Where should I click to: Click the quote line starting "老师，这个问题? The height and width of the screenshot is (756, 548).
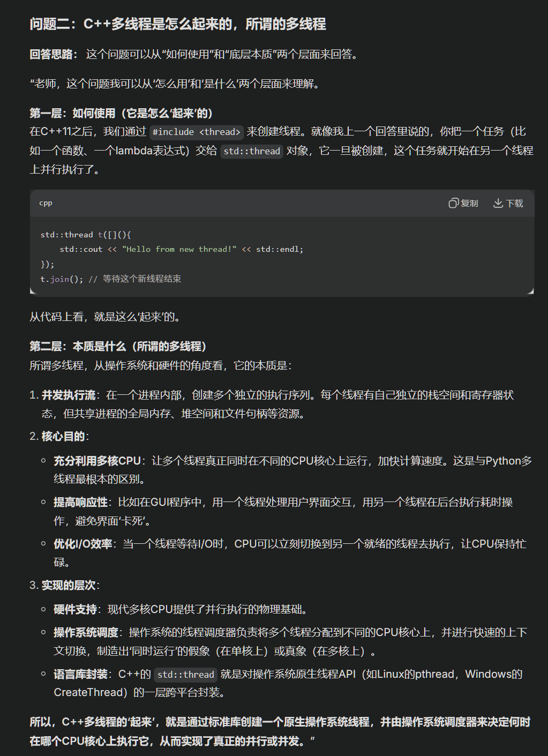coord(175,84)
